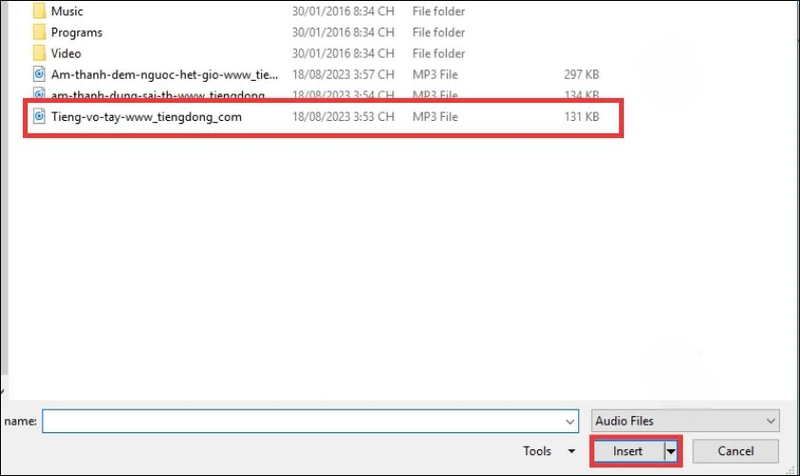Click File folder type of Video row

tap(438, 54)
